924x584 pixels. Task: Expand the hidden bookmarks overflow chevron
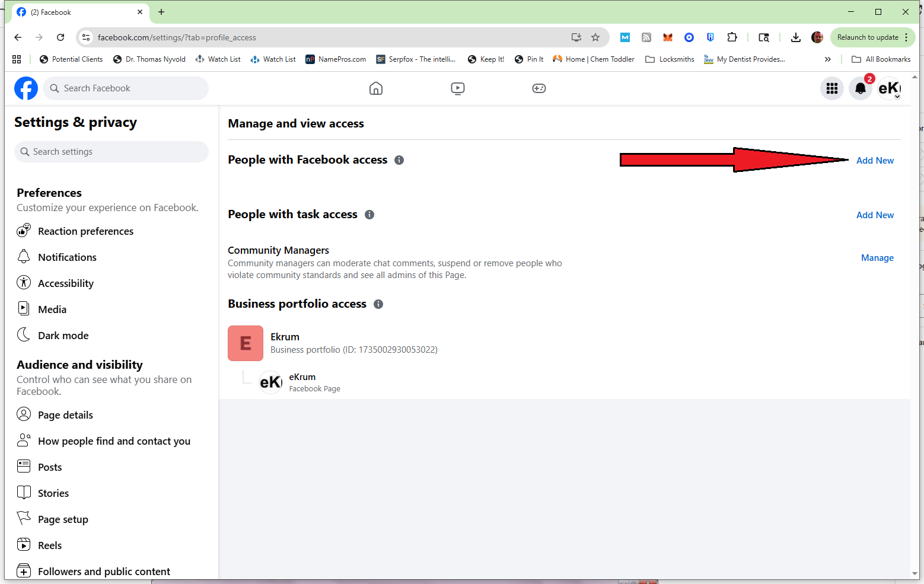[827, 59]
